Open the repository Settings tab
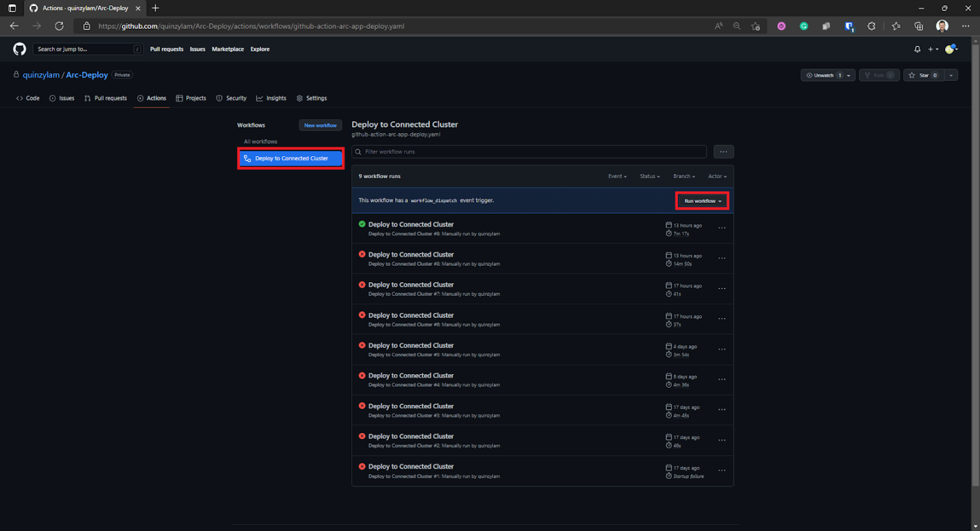Screen dimensions: 980x531 pyautogui.click(x=312, y=98)
